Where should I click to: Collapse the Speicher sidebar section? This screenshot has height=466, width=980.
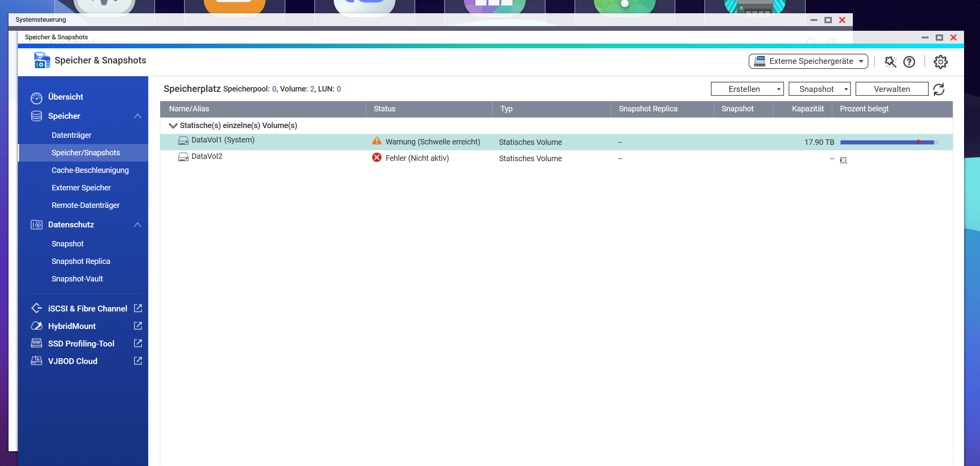[x=138, y=116]
